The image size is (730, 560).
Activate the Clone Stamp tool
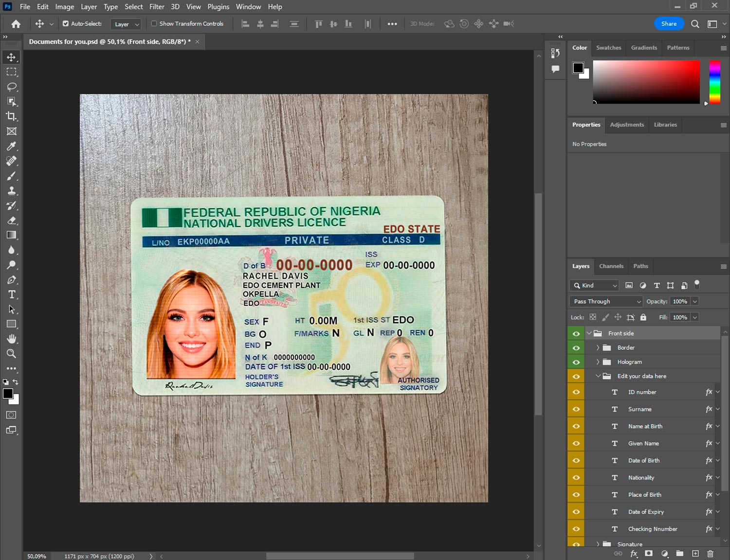12,191
